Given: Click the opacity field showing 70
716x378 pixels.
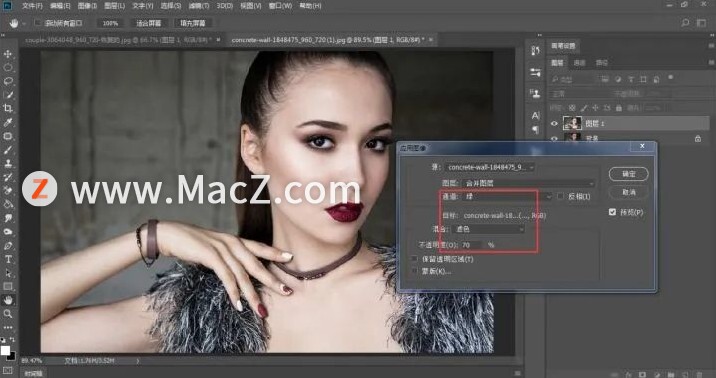Looking at the screenshot, I should click(x=471, y=245).
